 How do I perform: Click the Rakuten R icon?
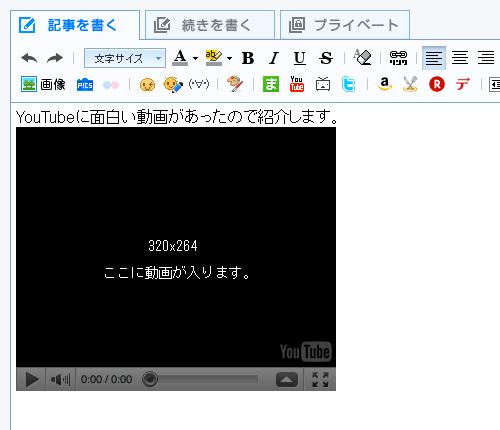[x=437, y=84]
